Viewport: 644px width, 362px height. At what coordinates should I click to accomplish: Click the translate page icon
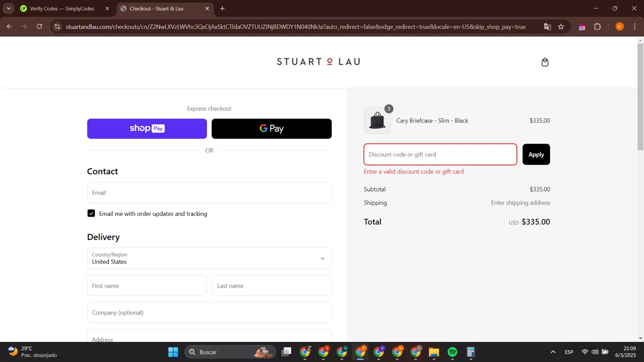547,27
